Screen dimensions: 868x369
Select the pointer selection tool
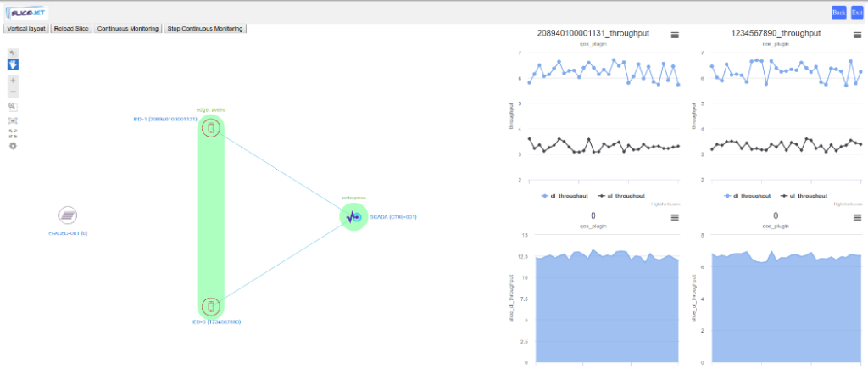click(13, 53)
